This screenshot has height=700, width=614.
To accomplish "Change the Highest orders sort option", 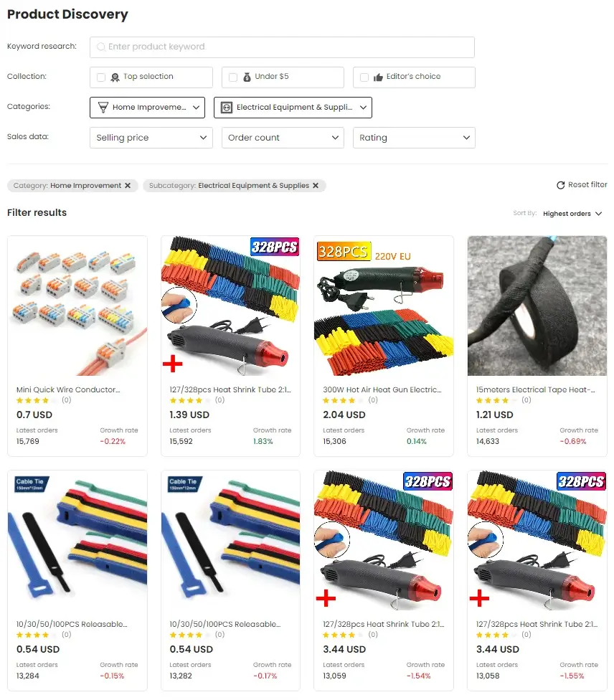I will pyautogui.click(x=572, y=214).
